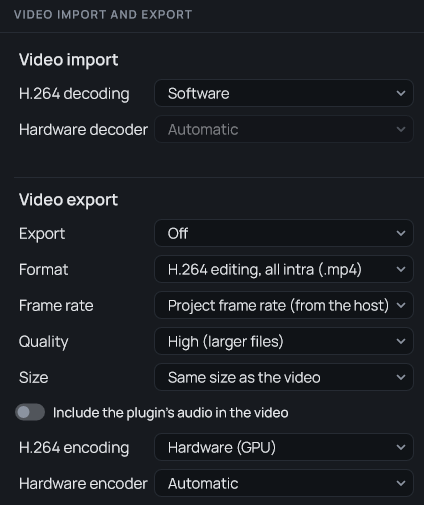Click the 'Export' label
This screenshot has height=505, width=424.
[42, 234]
